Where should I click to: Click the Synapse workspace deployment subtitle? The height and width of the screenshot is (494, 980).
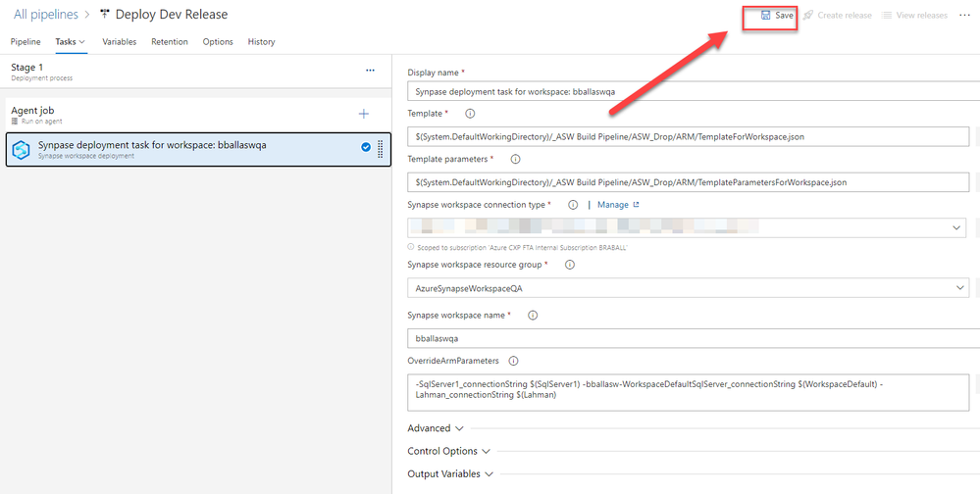[86, 156]
